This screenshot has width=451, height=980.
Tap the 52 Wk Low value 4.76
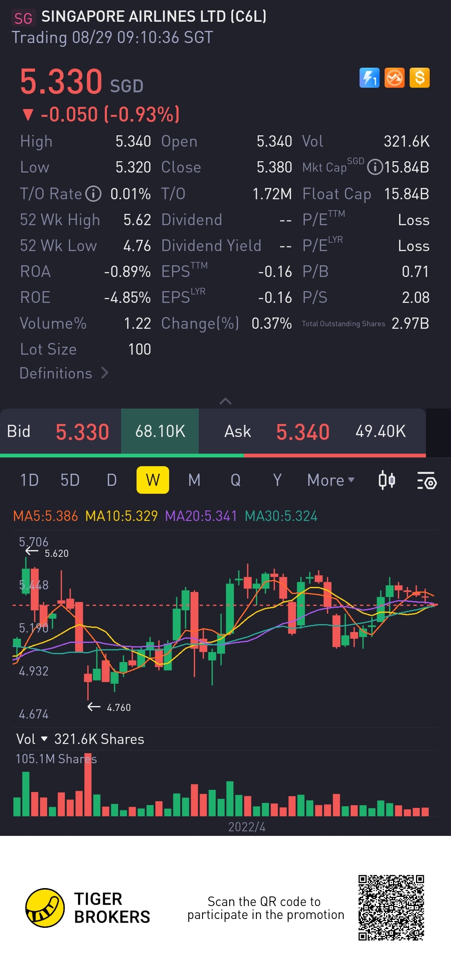point(137,246)
